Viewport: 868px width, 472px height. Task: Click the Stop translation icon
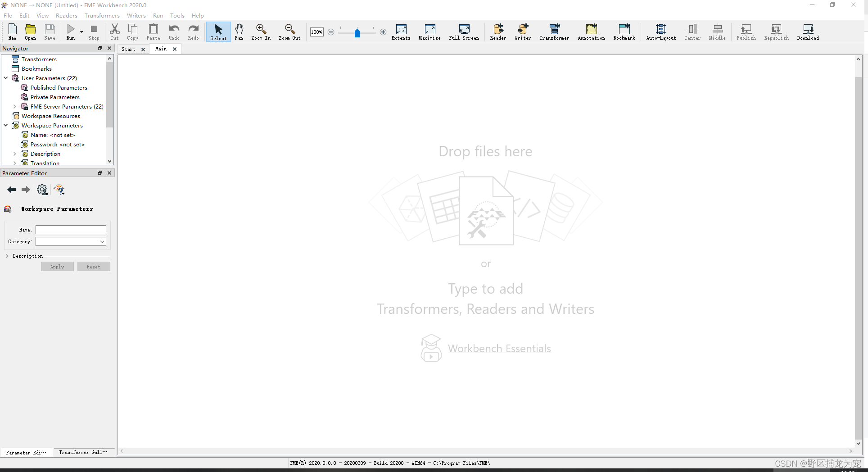pyautogui.click(x=94, y=32)
